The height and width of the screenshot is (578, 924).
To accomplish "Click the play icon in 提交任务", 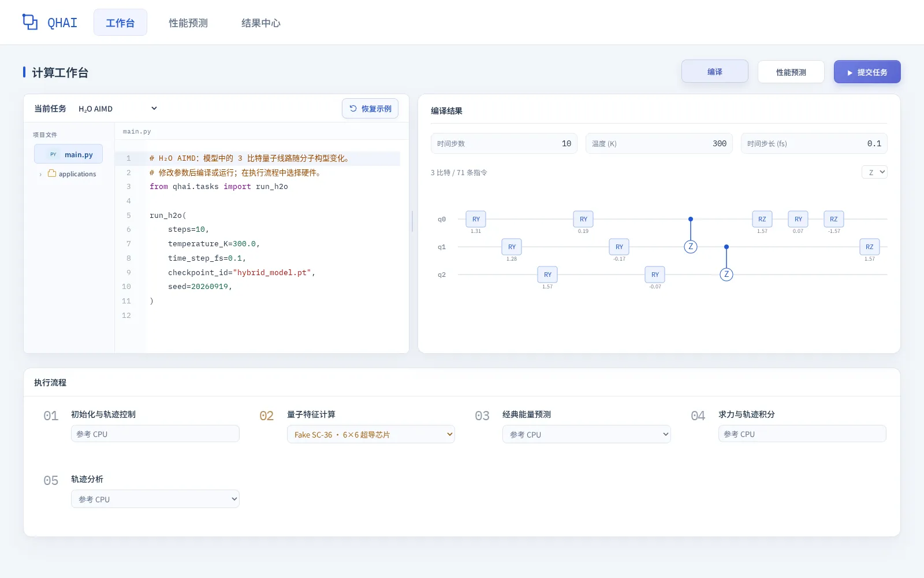I will (x=850, y=73).
